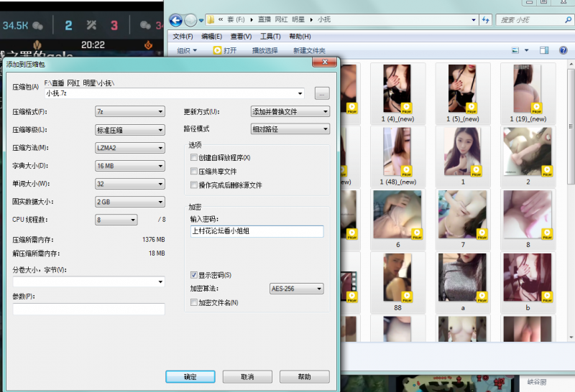
Task: Toggle the preview pane icon in Explorer
Action: [544, 50]
